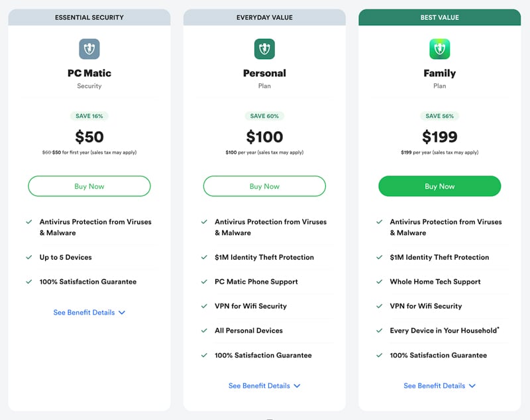Buy the PC Matic Security plan
Image resolution: width=530 pixels, height=420 pixels.
tap(89, 186)
